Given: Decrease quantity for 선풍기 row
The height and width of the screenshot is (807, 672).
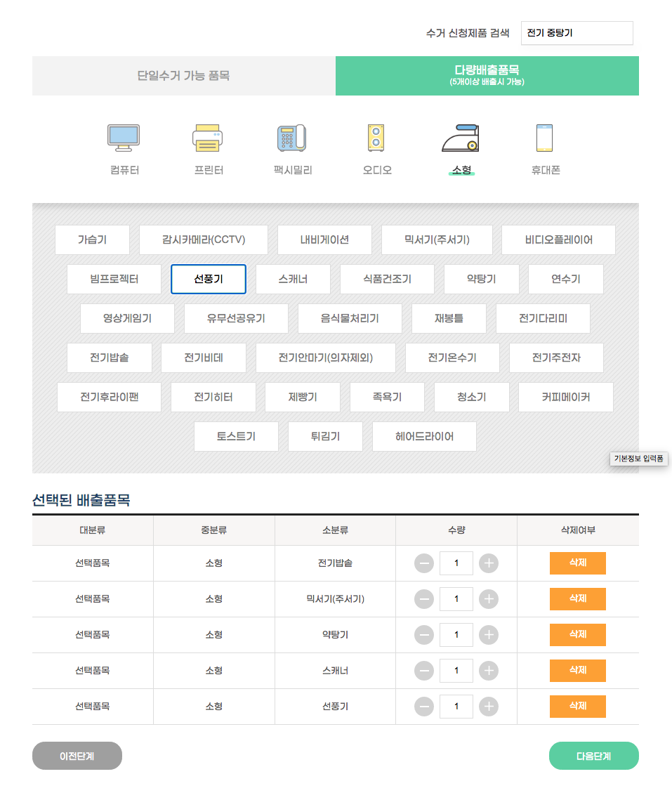Looking at the screenshot, I should [x=424, y=707].
